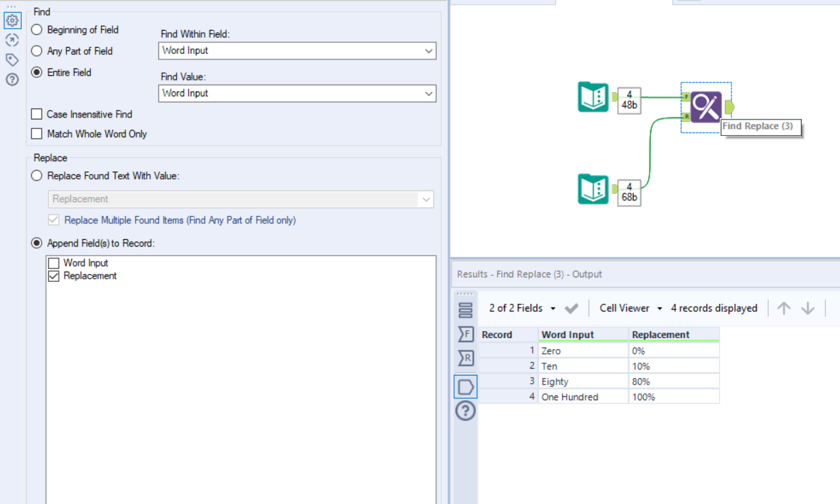Open the Help icon in configuration sidebar
Screen dimensions: 840x504
click(x=12, y=79)
